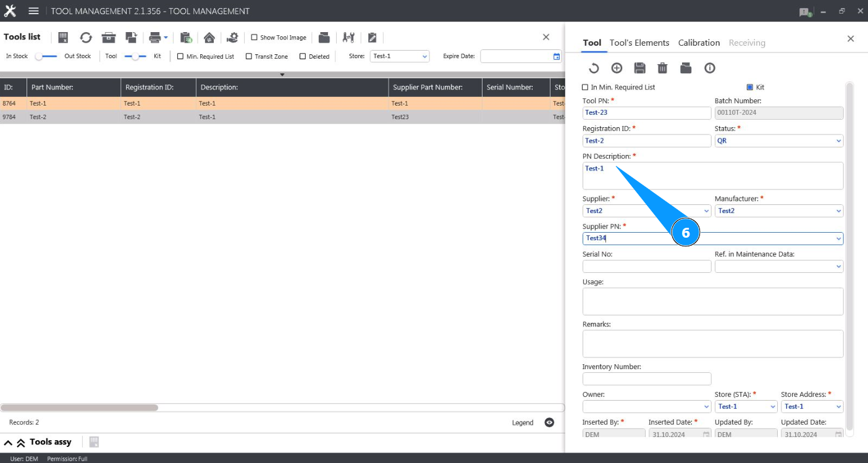Select the row with ID 8764
This screenshot has width=868, height=463.
click(282, 104)
